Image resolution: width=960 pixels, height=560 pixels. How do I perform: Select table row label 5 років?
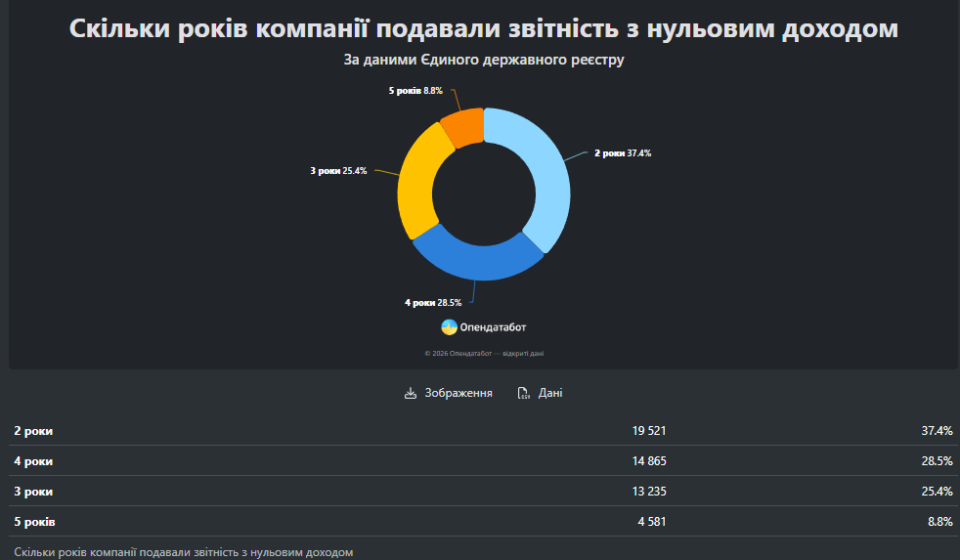coord(34,522)
